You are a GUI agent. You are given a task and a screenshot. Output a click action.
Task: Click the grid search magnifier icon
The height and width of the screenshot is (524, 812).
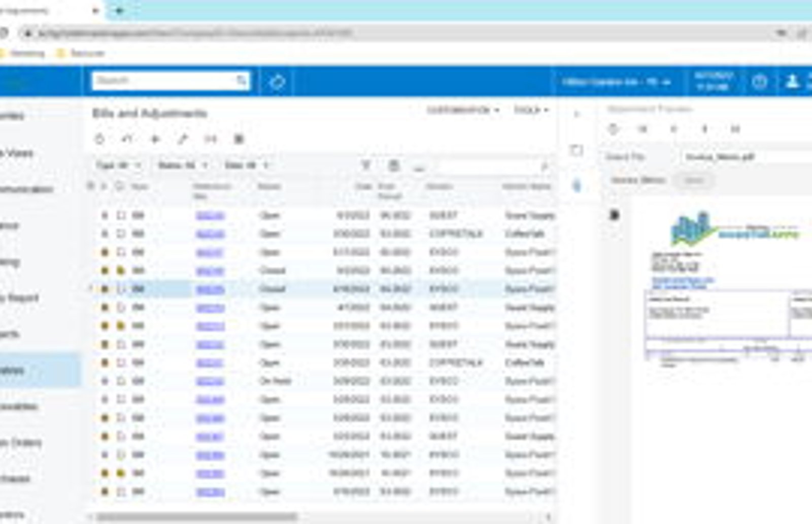coord(544,166)
